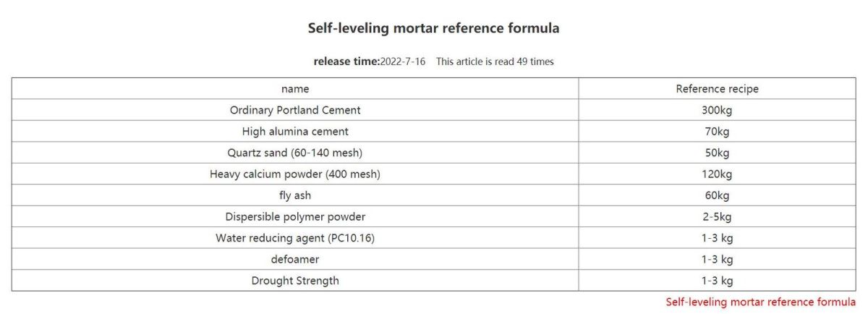Click the 120kg value cell

pos(717,174)
